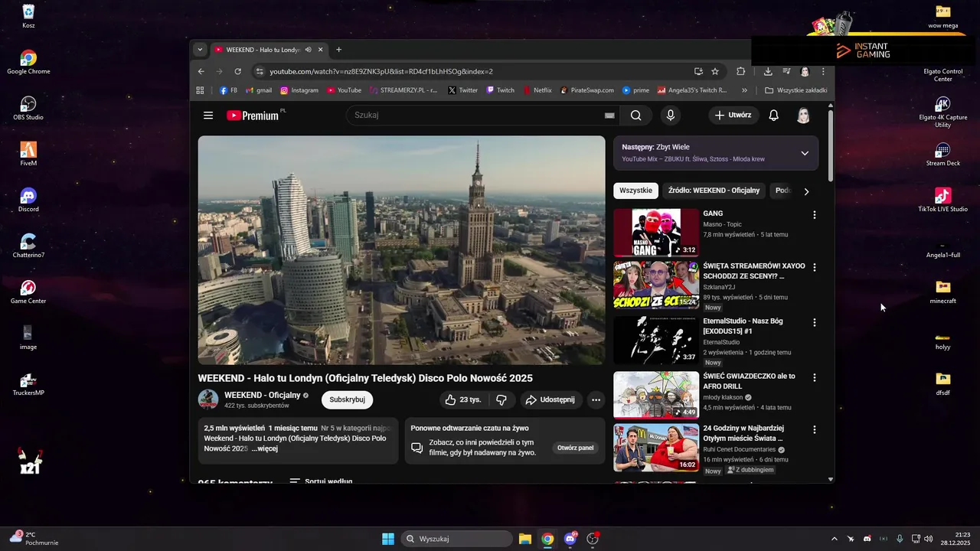Play the GANG video thumbnail

point(656,233)
